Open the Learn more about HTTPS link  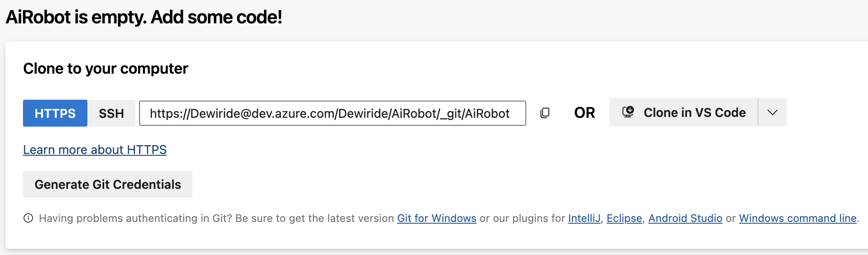tap(95, 150)
